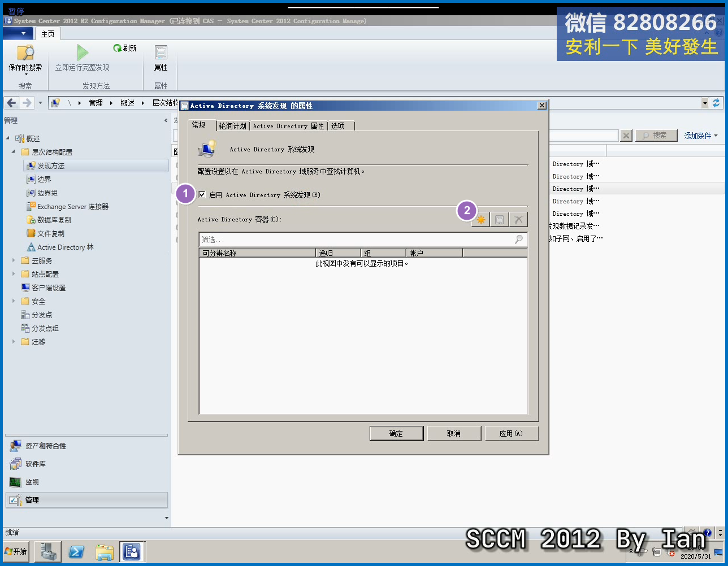Viewport: 728px width, 566px height.
Task: Click 管理 in the breadcrumb path
Action: coord(96,103)
